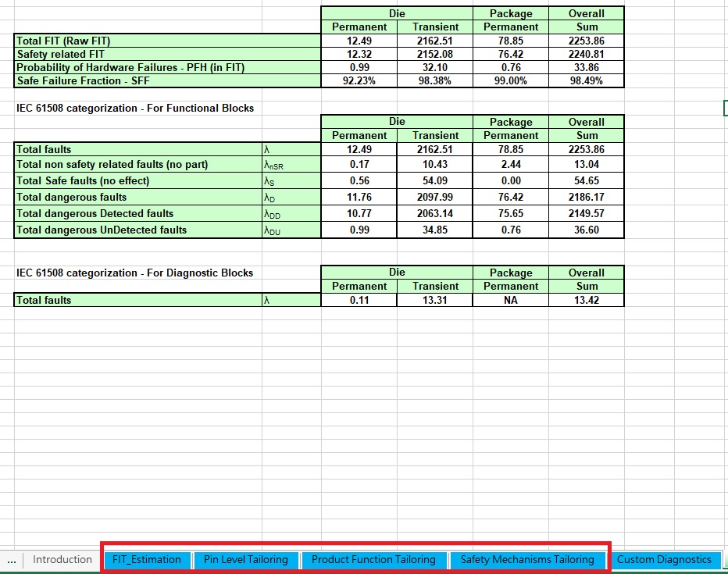Click the 2186.17 overall dangerous faults value
728x574 pixels.
[587, 198]
